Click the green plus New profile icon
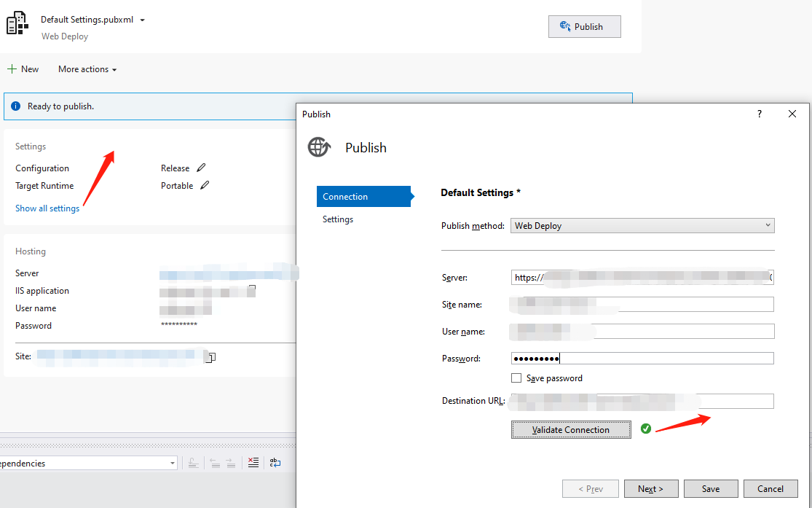Viewport: 812px width, 508px height. coord(12,69)
